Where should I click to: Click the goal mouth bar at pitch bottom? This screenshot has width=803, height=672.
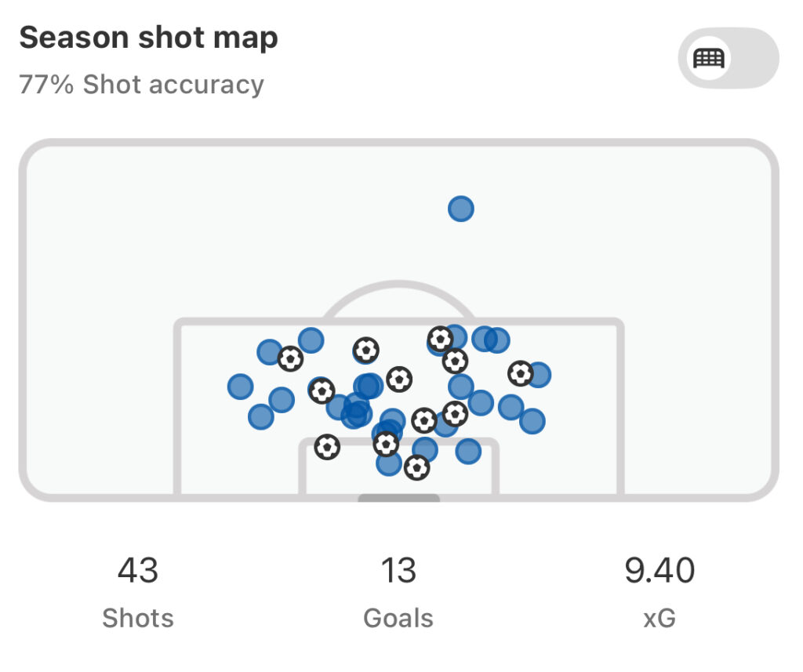[x=399, y=498]
